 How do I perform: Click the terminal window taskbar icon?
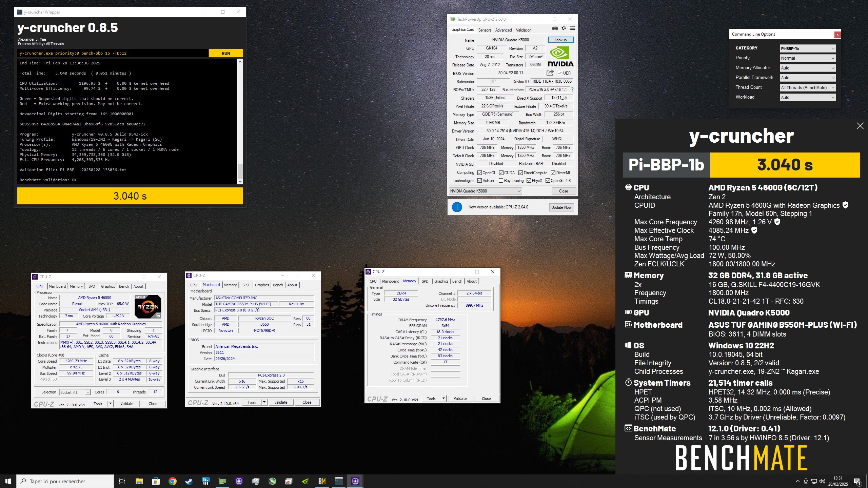[x=338, y=481]
